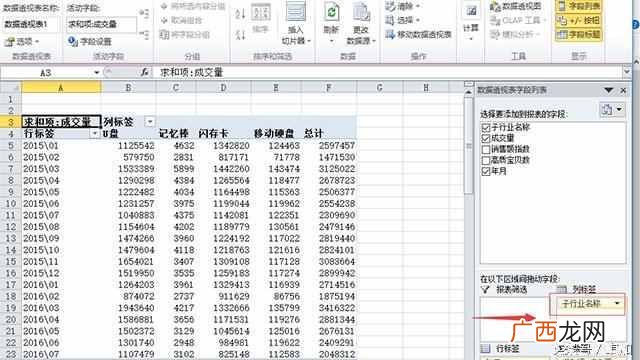Click the insert function fx icon

pos(144,72)
